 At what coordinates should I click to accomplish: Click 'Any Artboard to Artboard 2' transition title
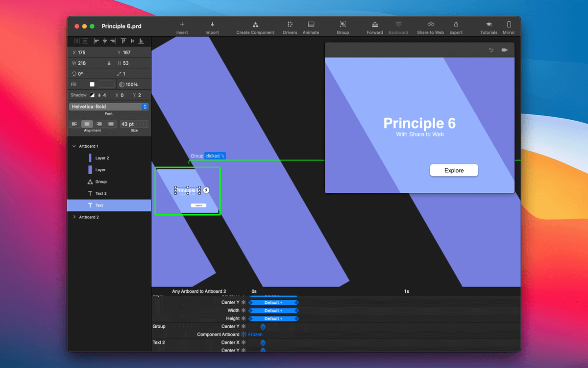[199, 291]
